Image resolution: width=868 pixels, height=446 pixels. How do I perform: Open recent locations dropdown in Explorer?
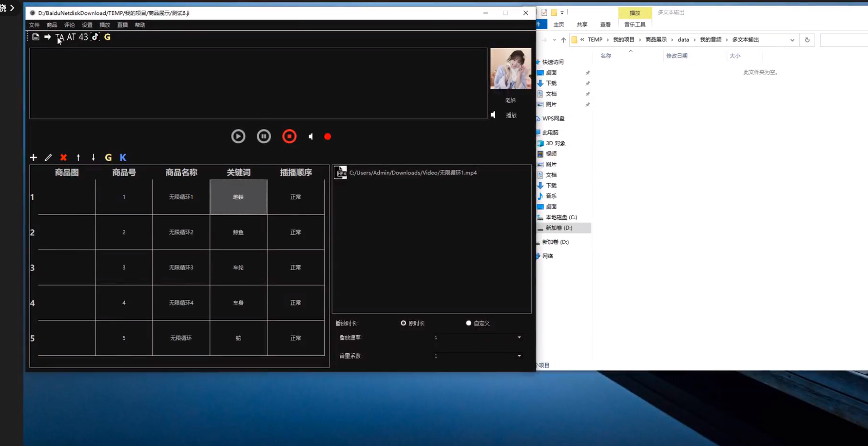coord(554,40)
